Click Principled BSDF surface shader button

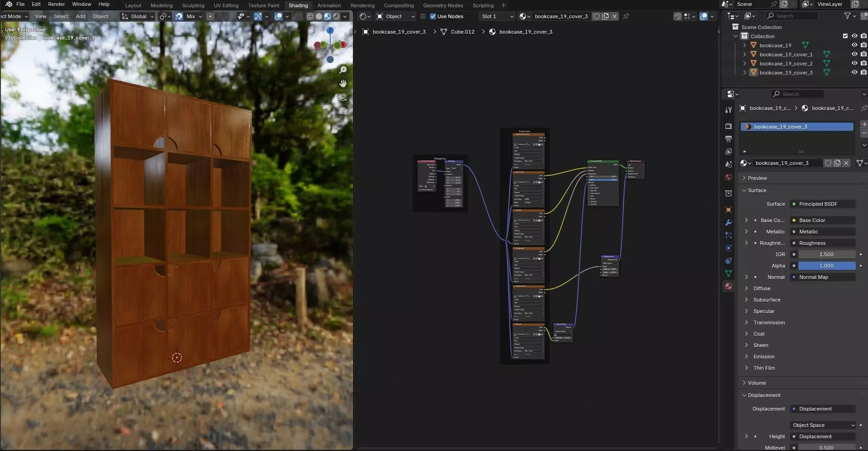click(823, 204)
